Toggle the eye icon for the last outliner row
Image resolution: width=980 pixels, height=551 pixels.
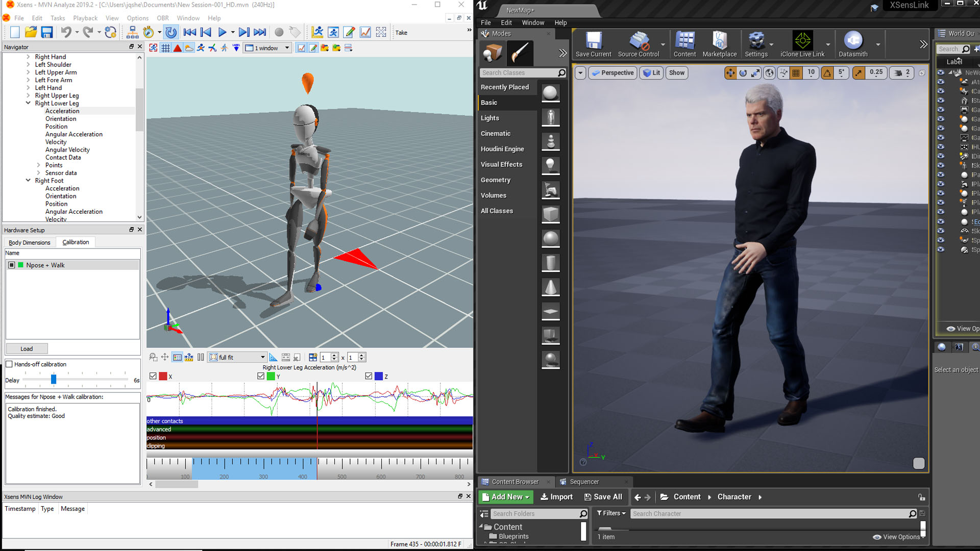click(941, 250)
